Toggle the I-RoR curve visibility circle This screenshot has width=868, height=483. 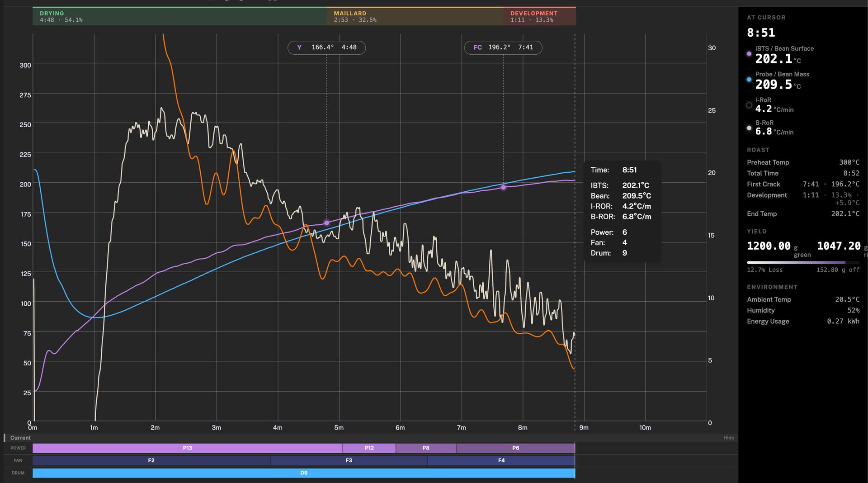[749, 105]
